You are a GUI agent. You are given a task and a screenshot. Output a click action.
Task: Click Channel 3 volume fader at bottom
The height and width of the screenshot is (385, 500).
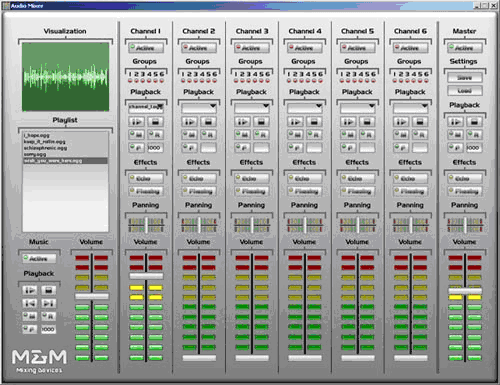click(x=252, y=358)
